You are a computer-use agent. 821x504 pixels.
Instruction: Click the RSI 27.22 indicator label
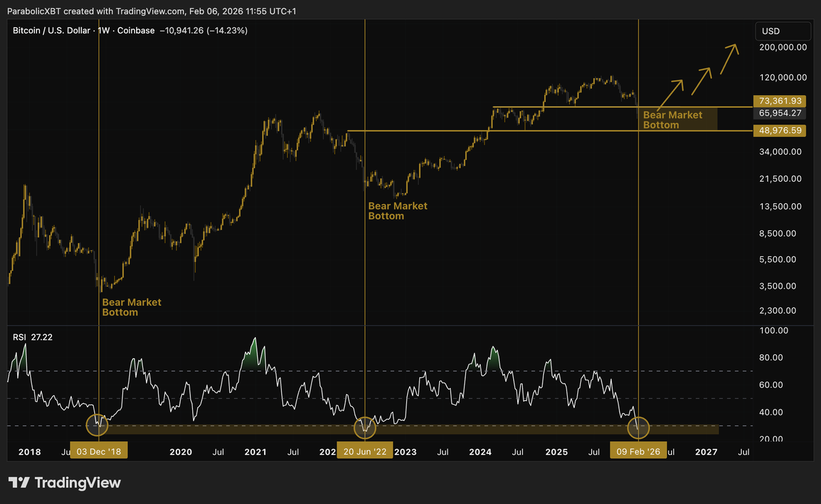coord(34,336)
